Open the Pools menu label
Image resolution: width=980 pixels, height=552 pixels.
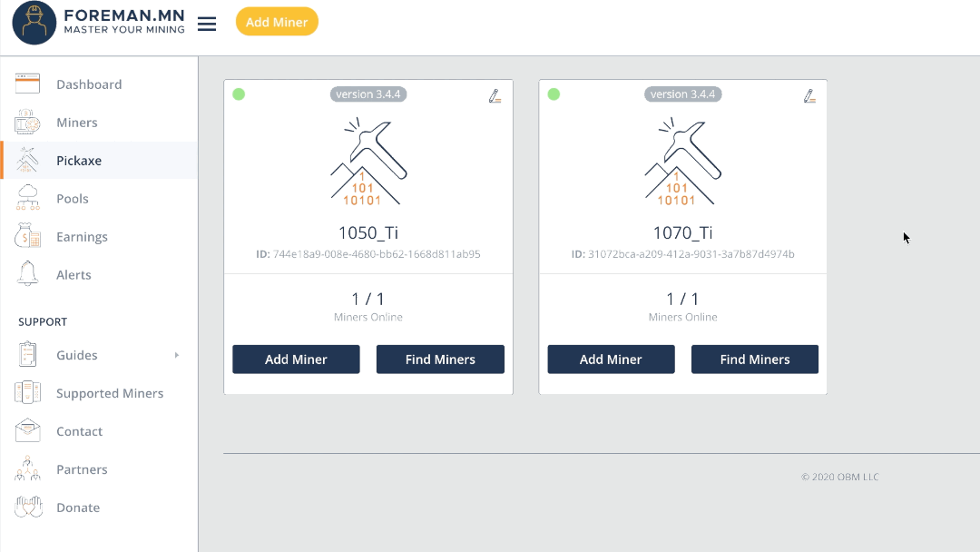point(73,199)
